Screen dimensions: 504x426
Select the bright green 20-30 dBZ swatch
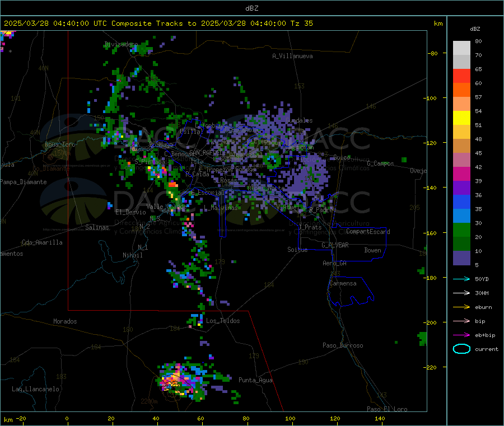tap(461, 230)
